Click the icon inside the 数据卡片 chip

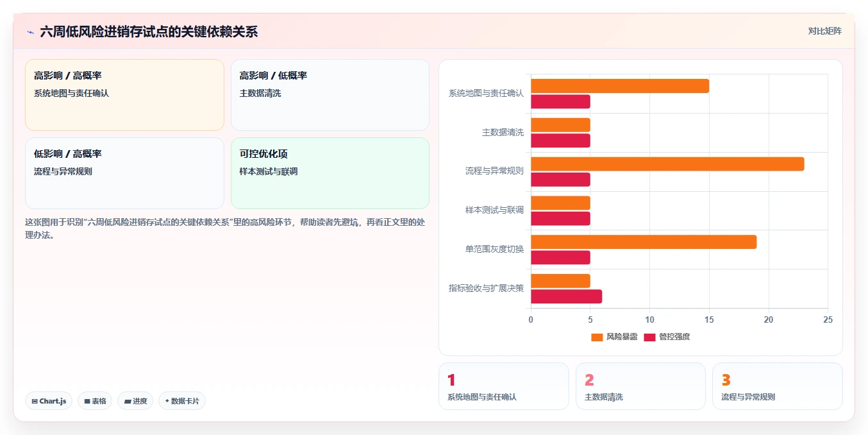coord(167,401)
